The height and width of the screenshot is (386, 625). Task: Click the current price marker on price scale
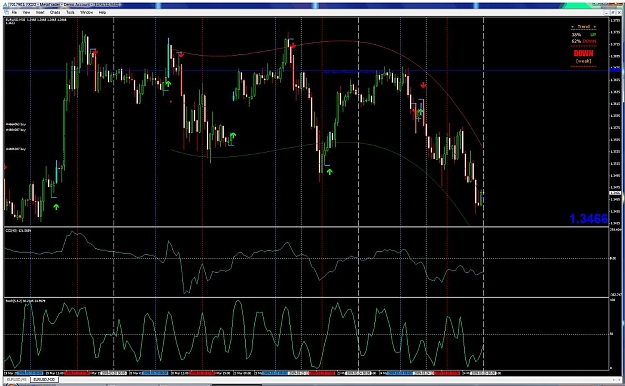pos(615,193)
